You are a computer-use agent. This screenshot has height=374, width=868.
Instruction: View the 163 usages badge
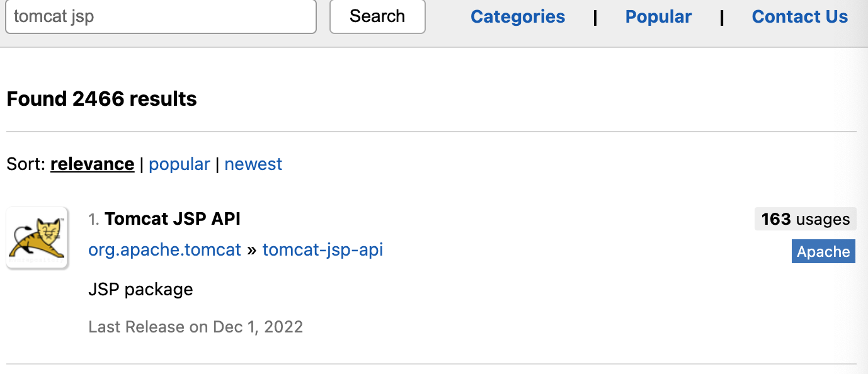coord(806,219)
